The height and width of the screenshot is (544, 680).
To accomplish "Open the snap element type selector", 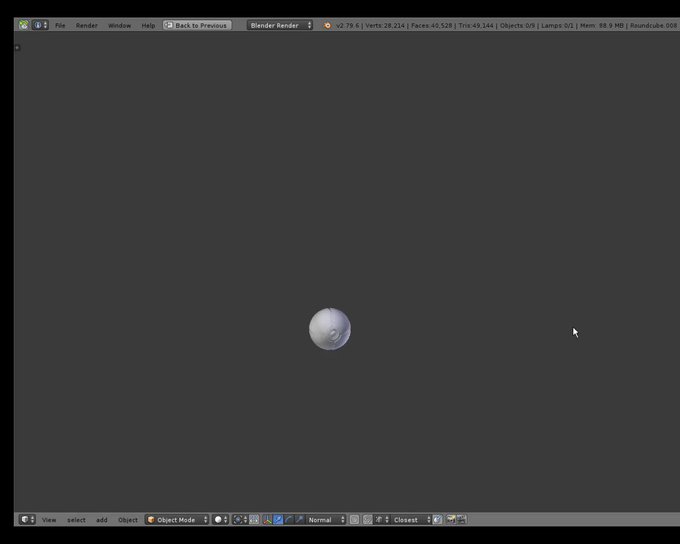I will click(x=382, y=520).
